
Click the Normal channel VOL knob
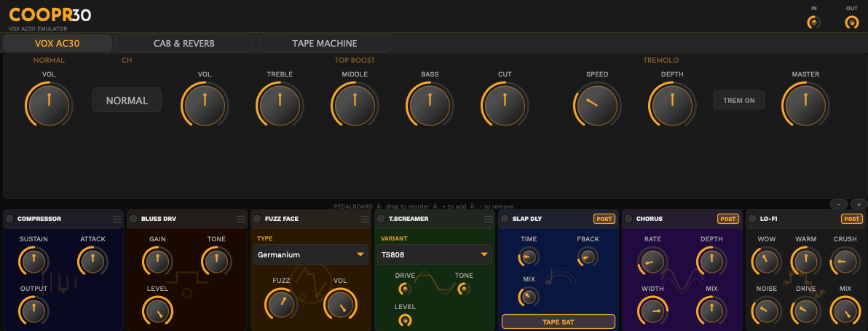pyautogui.click(x=49, y=105)
